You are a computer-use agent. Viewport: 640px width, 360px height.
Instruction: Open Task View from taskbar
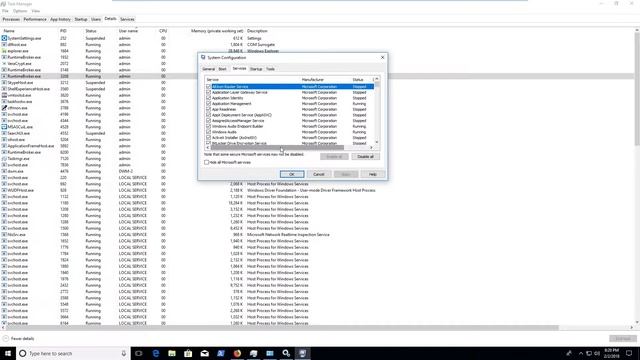[139, 353]
